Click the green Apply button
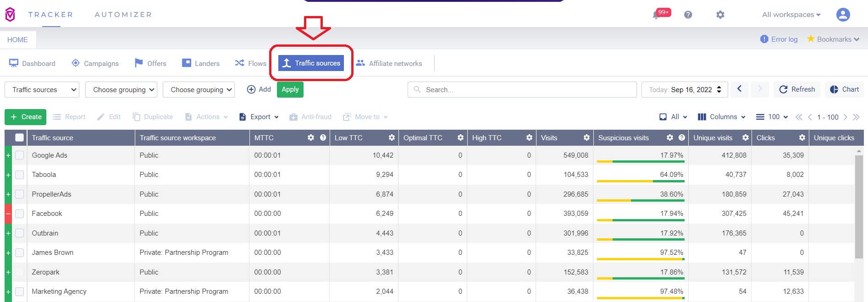868x302 pixels. (x=290, y=89)
